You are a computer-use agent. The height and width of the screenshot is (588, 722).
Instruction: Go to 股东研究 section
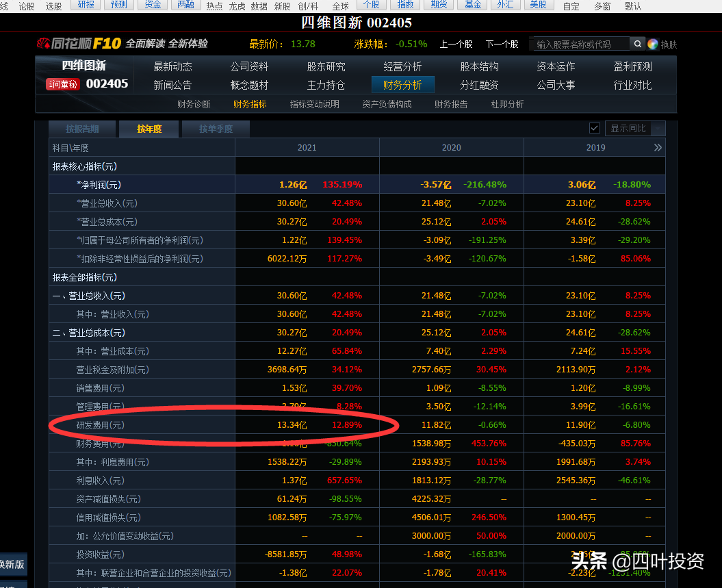[326, 67]
